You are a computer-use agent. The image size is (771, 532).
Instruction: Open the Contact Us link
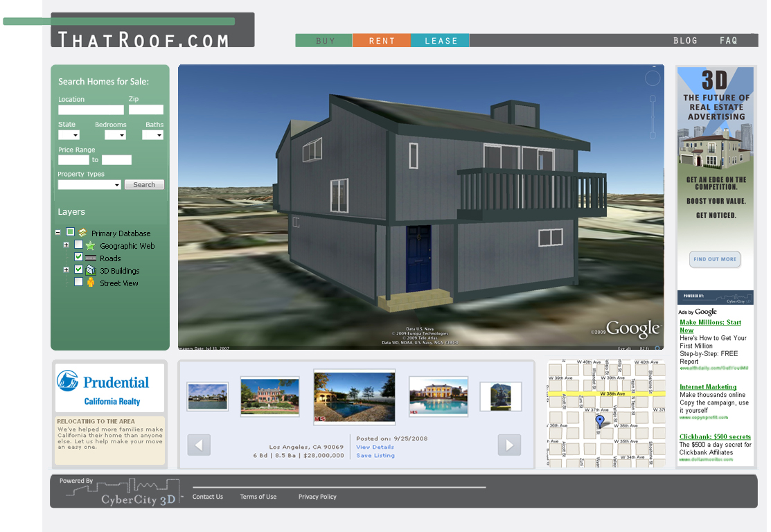pos(208,497)
